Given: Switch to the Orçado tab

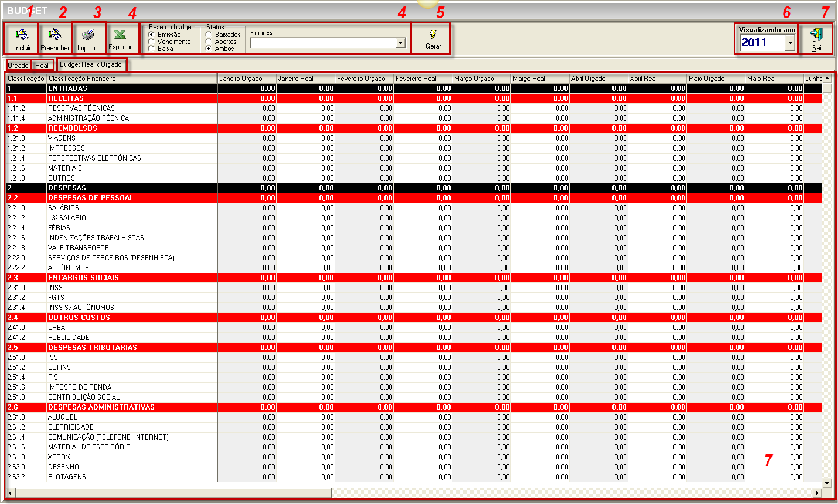Looking at the screenshot, I should pyautogui.click(x=18, y=66).
